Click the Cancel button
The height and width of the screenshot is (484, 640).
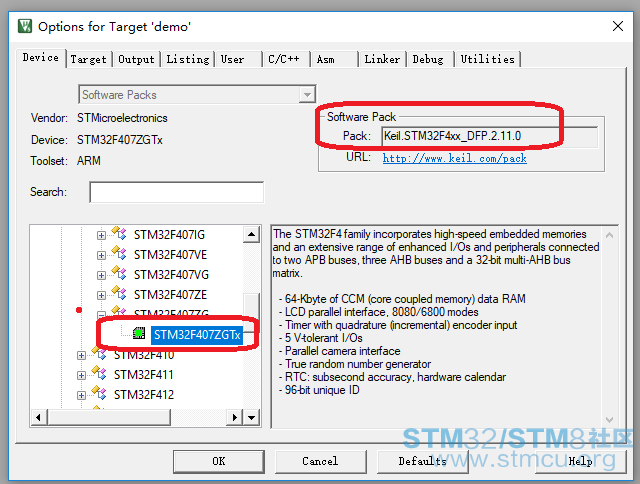point(320,462)
